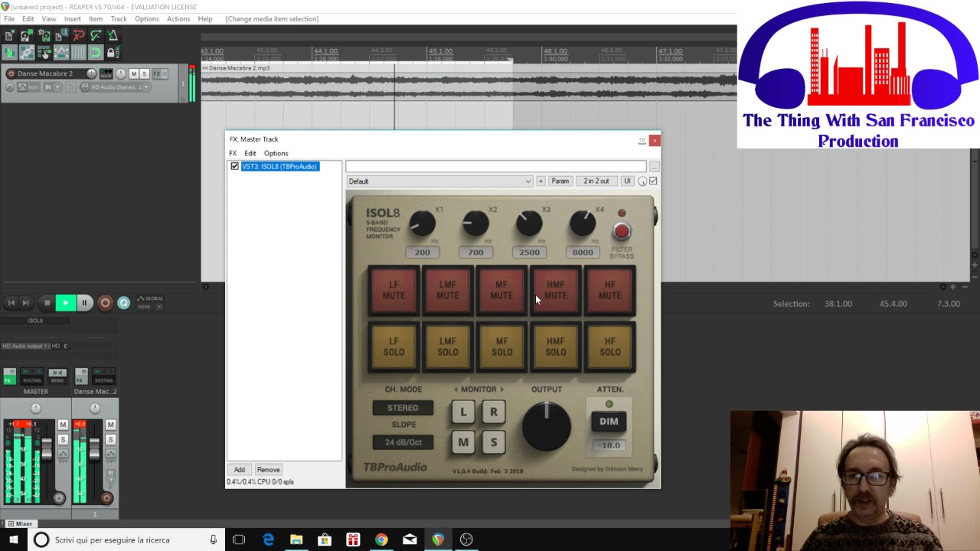This screenshot has width=980, height=551.
Task: Toggle LF MUTE pad
Action: coord(394,290)
